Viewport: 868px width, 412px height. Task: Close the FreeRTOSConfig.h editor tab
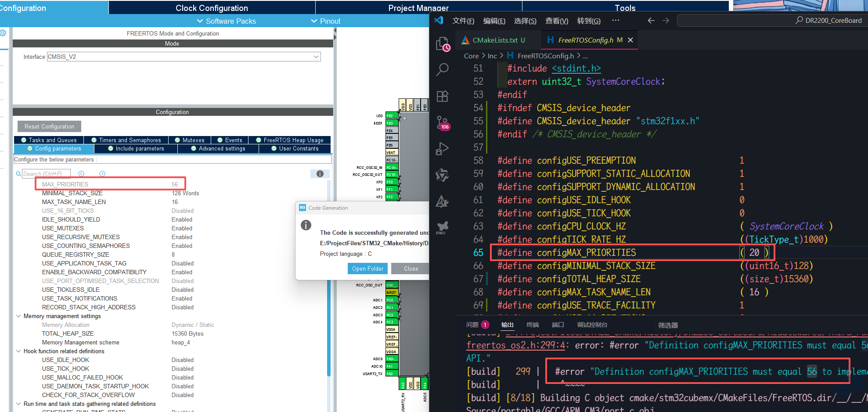[x=630, y=40]
